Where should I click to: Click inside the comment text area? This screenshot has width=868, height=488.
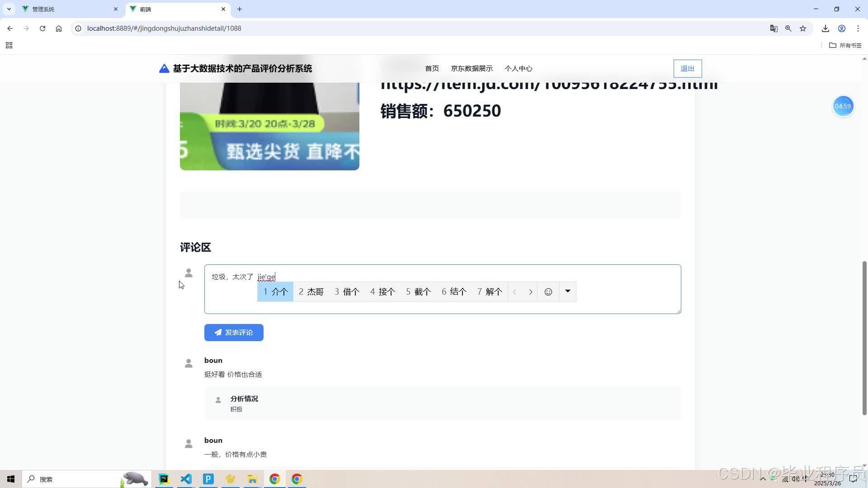tap(443, 289)
